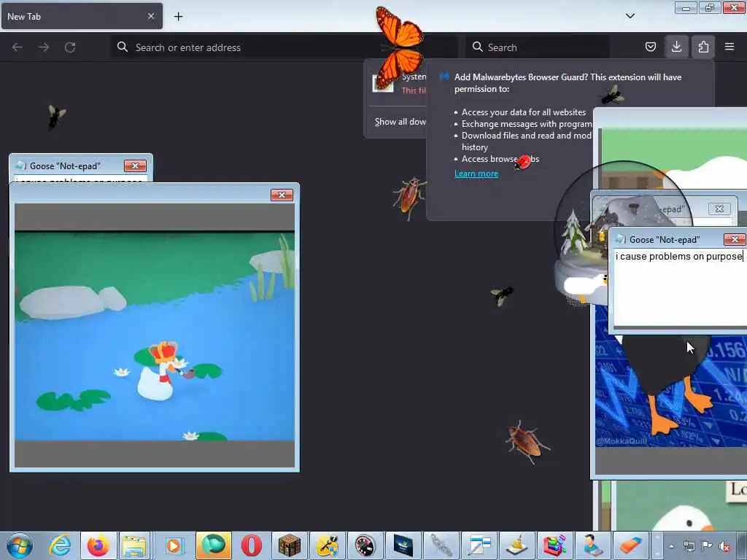
Task: Reload the page with the refresh icon
Action: pos(70,47)
